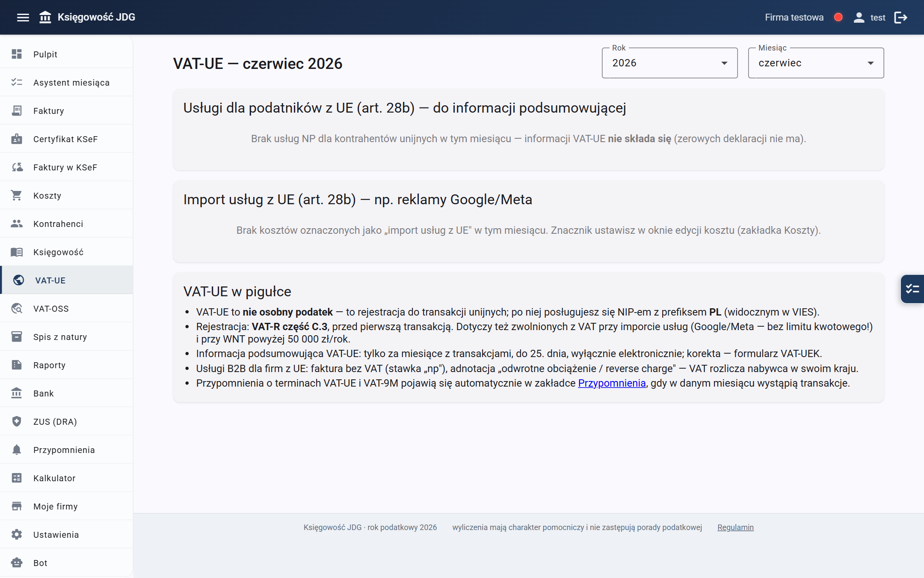This screenshot has width=924, height=578.
Task: Open the user account icon labeled test
Action: pyautogui.click(x=859, y=18)
